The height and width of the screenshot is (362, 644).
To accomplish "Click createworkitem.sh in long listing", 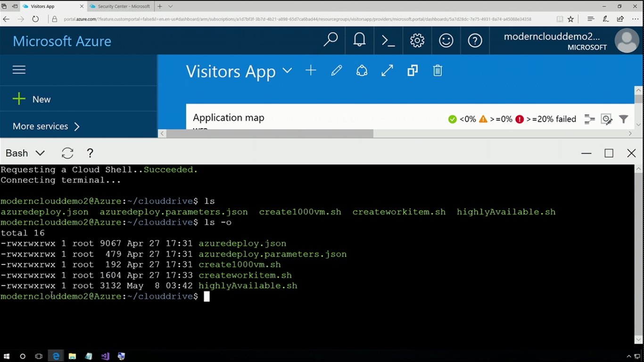I will (245, 275).
